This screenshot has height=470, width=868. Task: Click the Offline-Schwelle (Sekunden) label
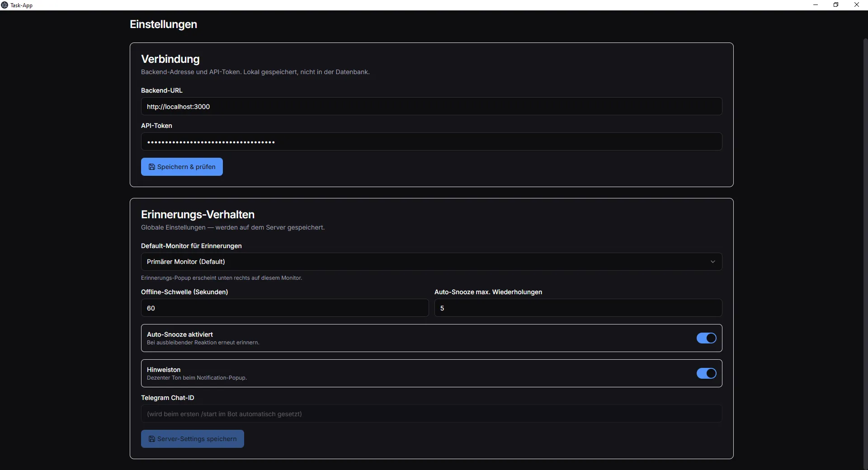pyautogui.click(x=184, y=292)
